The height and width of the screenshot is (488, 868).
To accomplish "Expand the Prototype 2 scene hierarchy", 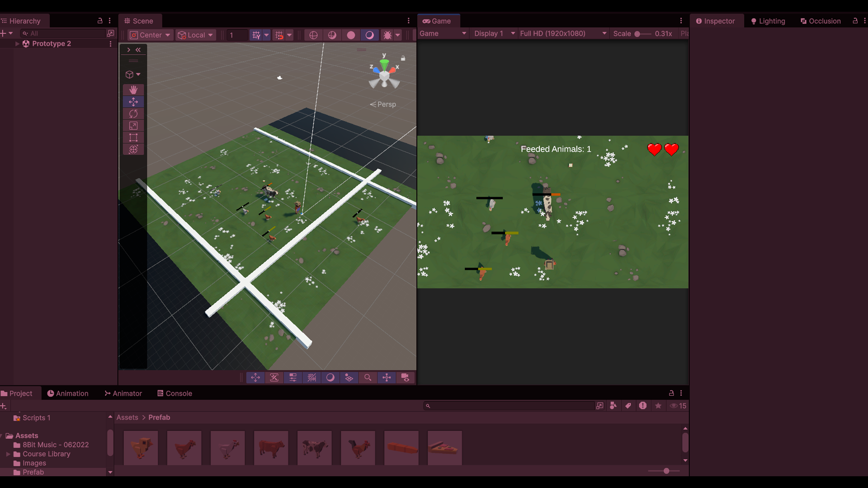I will (17, 44).
